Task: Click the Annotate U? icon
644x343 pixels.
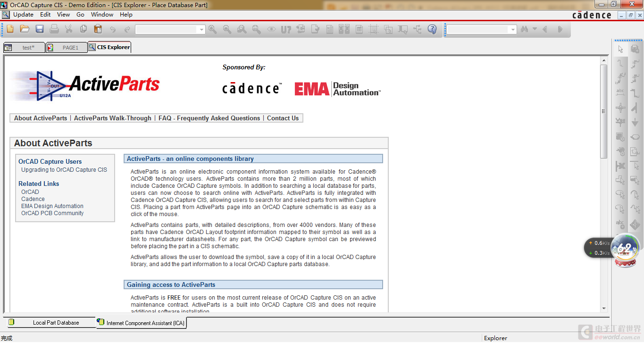Action: coord(286,29)
